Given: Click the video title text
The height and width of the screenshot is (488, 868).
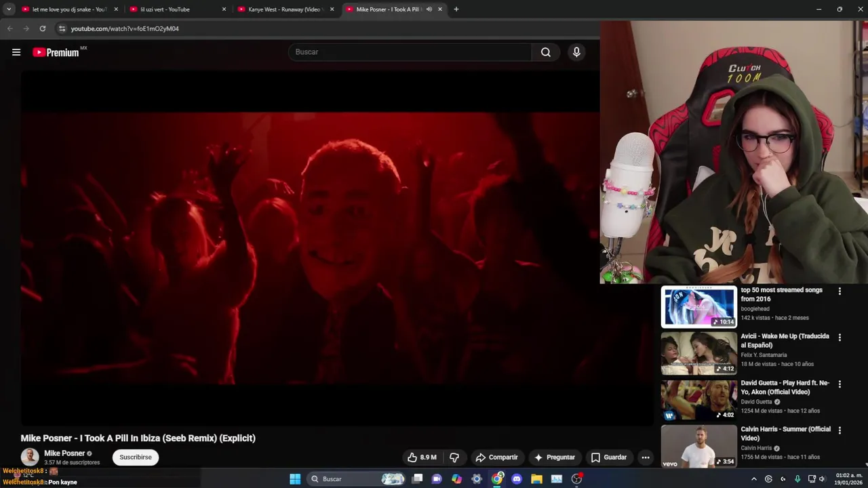Looking at the screenshot, I should tap(138, 439).
